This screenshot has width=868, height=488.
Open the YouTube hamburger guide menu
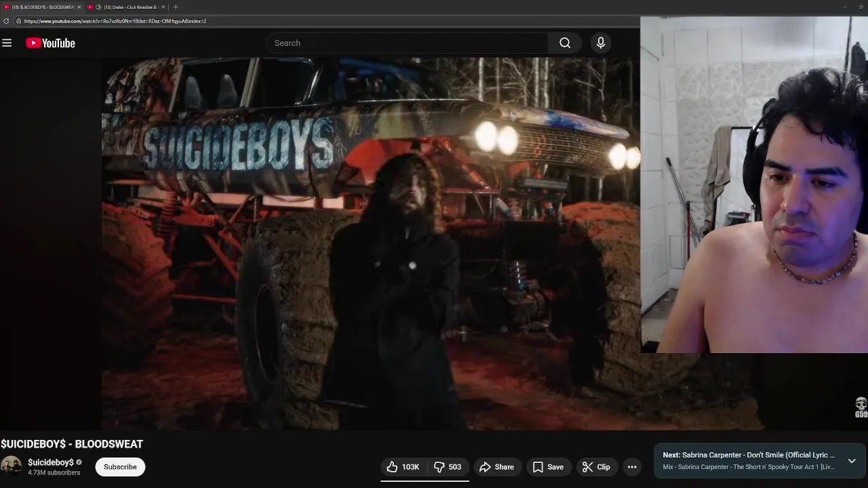7,43
